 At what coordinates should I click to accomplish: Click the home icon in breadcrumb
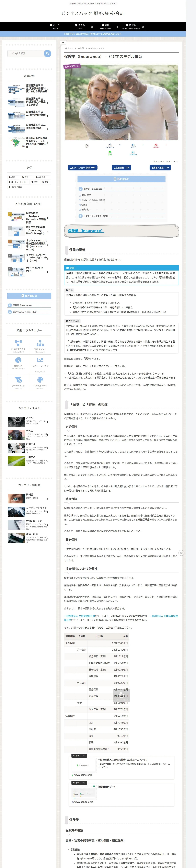coord(66,48)
